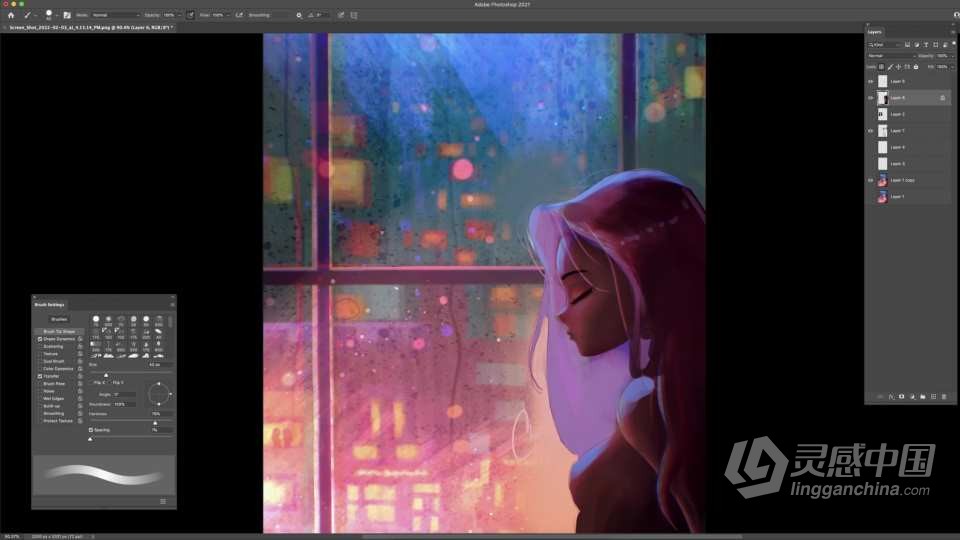Click the Home icon in options bar

(x=10, y=15)
